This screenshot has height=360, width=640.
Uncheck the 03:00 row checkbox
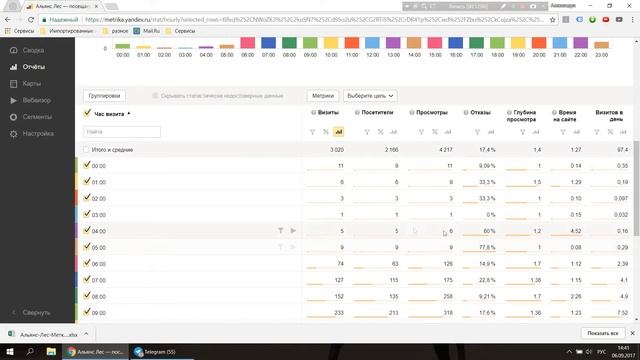pos(87,214)
